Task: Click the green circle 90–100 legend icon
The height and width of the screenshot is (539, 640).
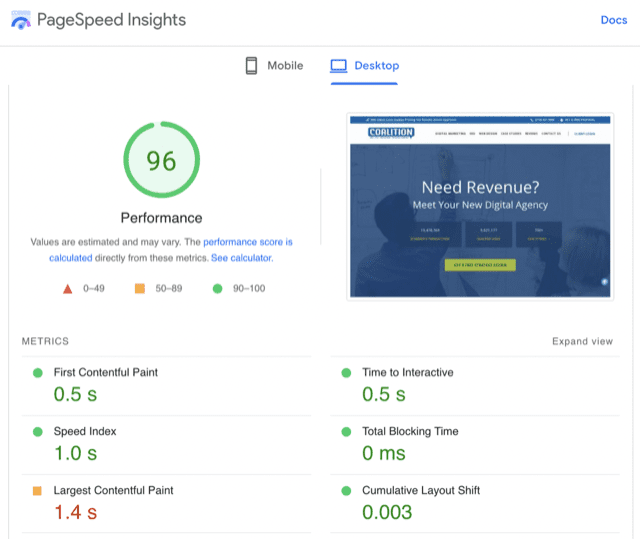Action: (x=218, y=288)
